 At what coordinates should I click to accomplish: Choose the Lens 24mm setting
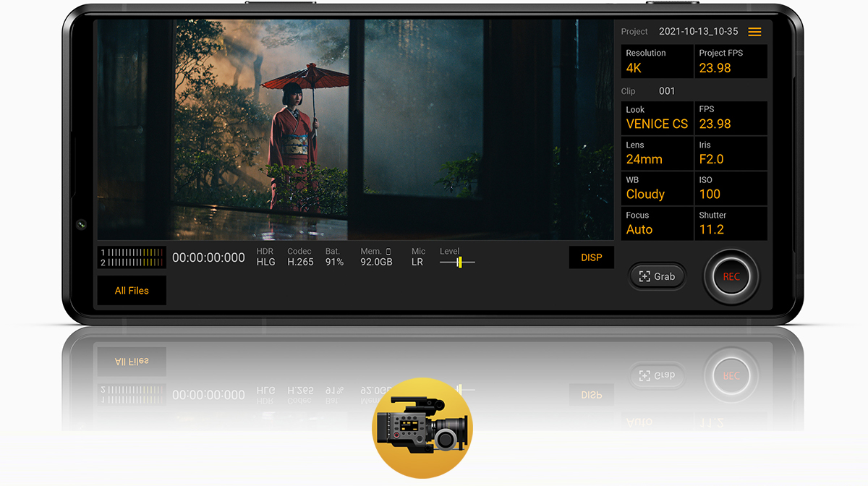click(x=657, y=153)
